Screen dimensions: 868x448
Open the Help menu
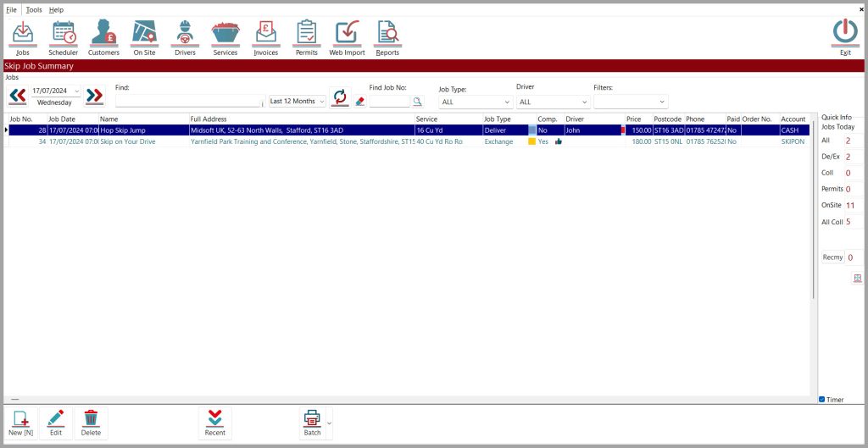click(56, 10)
